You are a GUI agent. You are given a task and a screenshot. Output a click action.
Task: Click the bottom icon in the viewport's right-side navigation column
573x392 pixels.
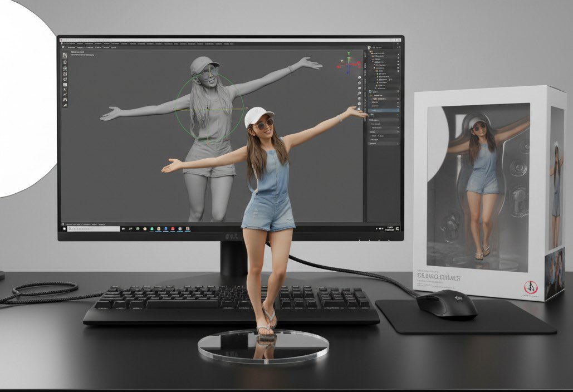359,109
